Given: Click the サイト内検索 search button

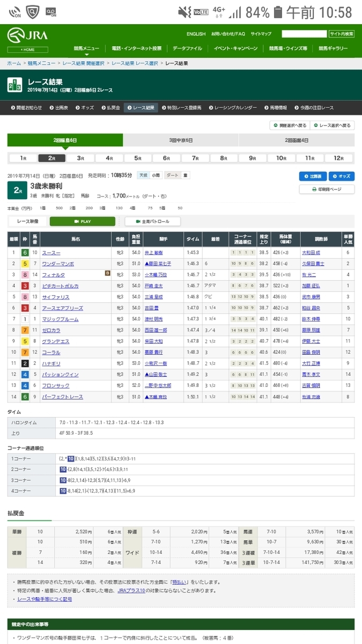Looking at the screenshot, I should (x=342, y=34).
